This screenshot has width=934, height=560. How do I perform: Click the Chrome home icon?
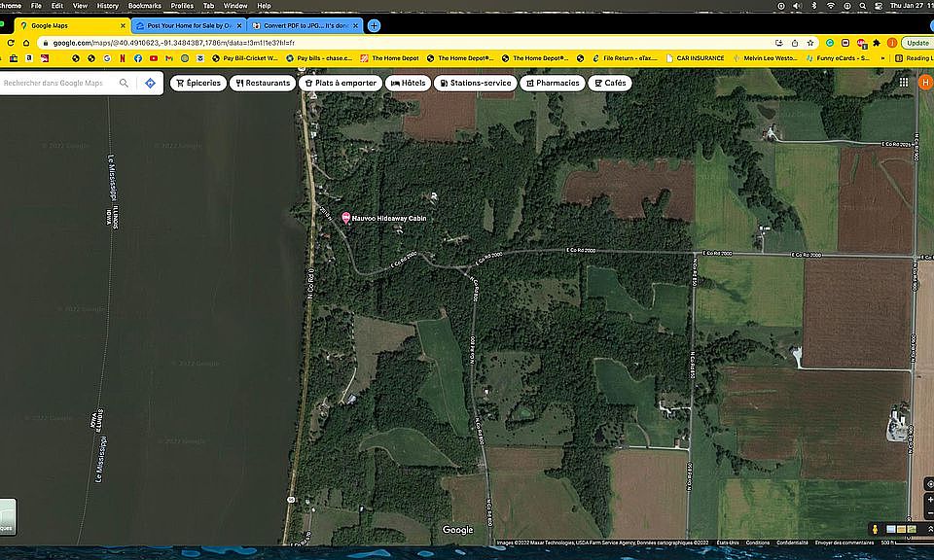26,43
